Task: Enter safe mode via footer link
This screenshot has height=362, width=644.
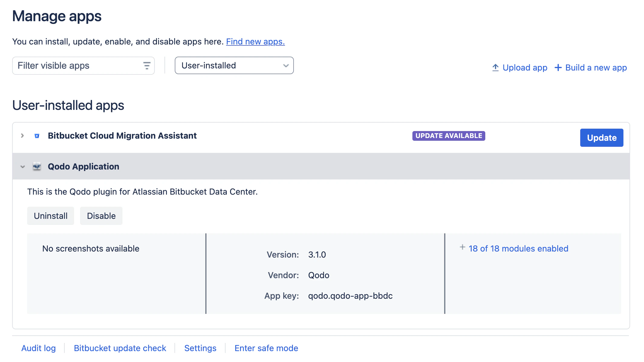Action: pos(266,348)
